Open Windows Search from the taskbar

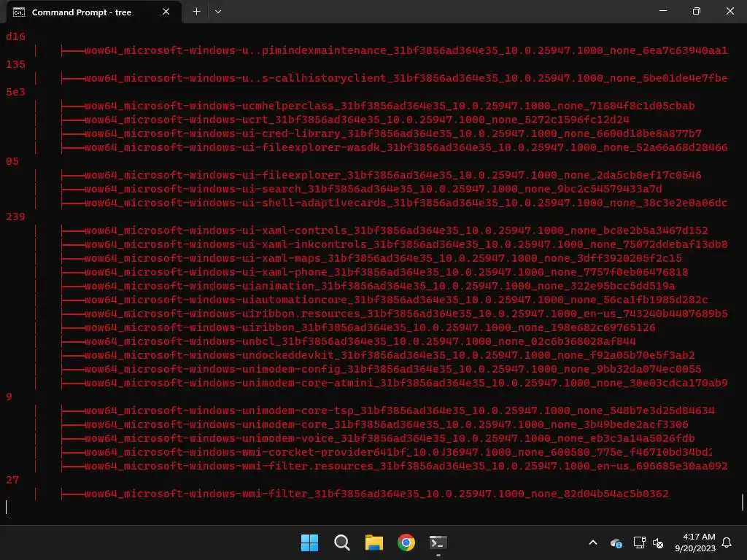pyautogui.click(x=341, y=542)
